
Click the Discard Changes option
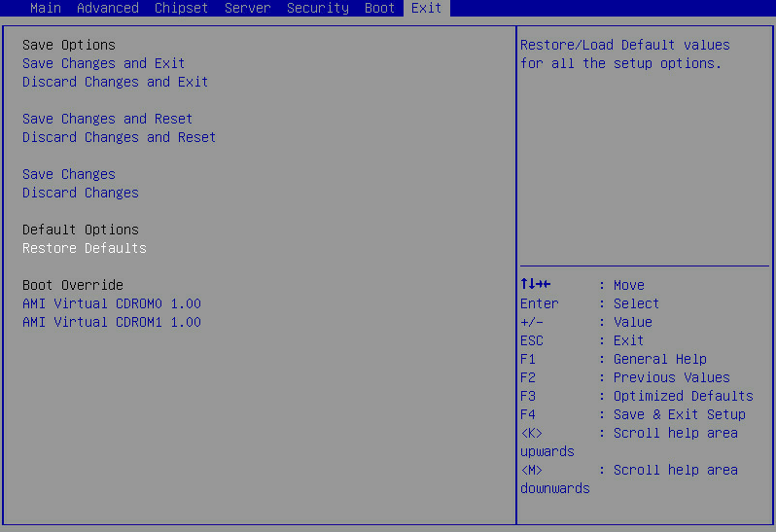[x=80, y=193]
